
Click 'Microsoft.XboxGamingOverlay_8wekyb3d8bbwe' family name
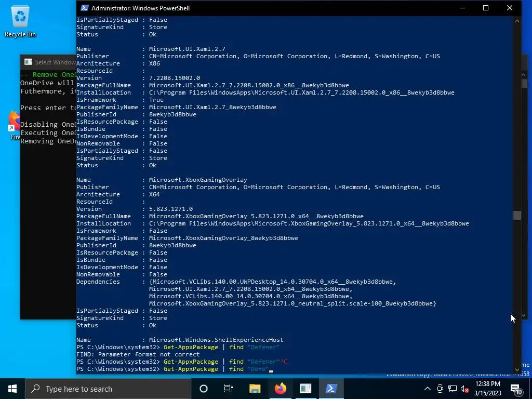223,238
